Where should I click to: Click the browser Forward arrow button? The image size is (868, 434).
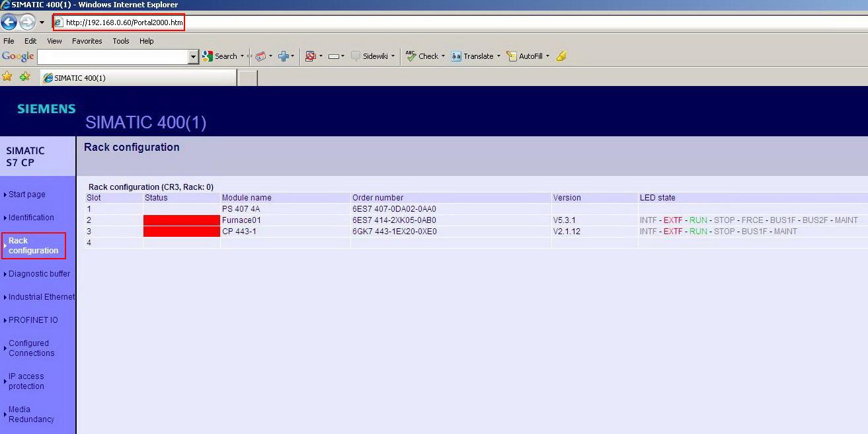pyautogui.click(x=27, y=22)
